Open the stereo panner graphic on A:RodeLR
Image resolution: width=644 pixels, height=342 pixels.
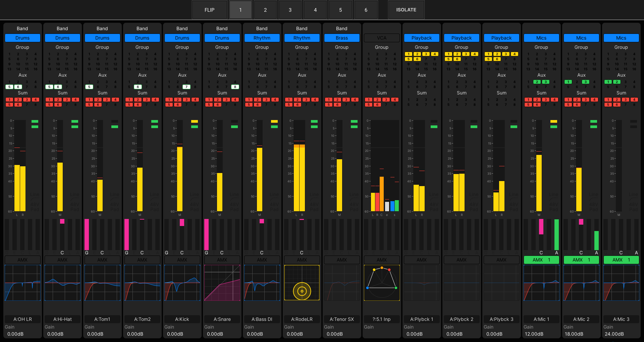click(302, 283)
